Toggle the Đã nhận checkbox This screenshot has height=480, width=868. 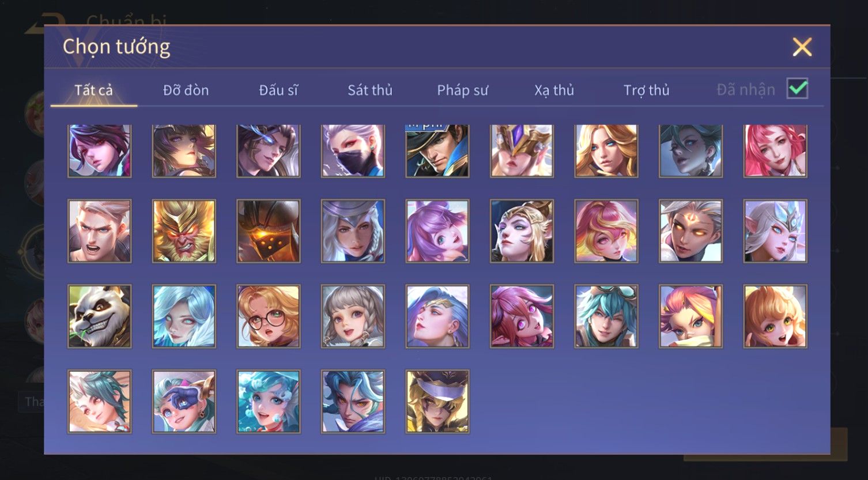(798, 89)
